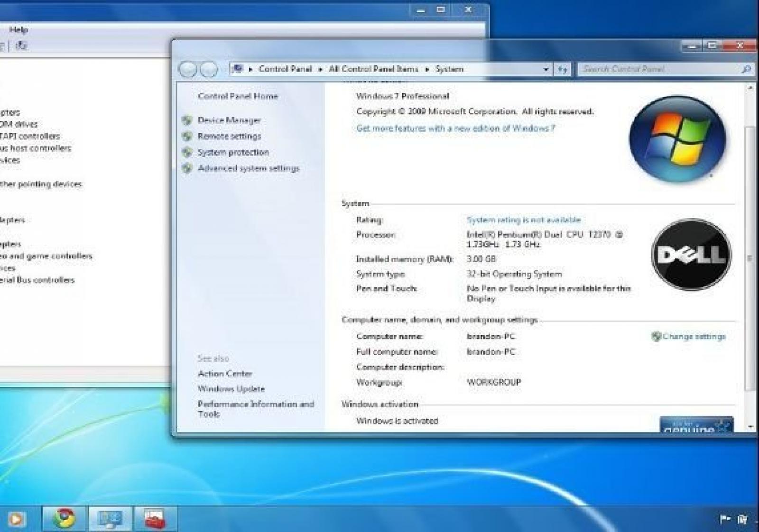This screenshot has width=759, height=532.
Task: Click the Change settings link
Action: point(694,337)
